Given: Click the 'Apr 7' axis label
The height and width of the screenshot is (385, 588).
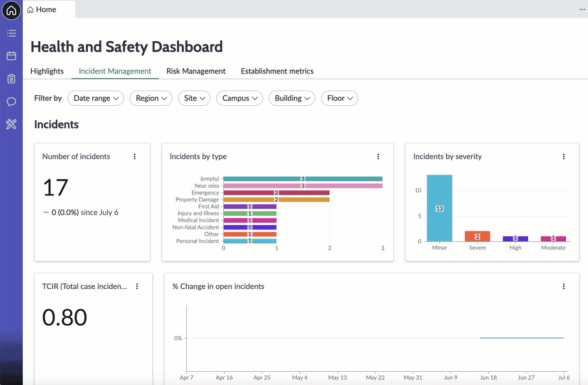Looking at the screenshot, I should point(186,377).
